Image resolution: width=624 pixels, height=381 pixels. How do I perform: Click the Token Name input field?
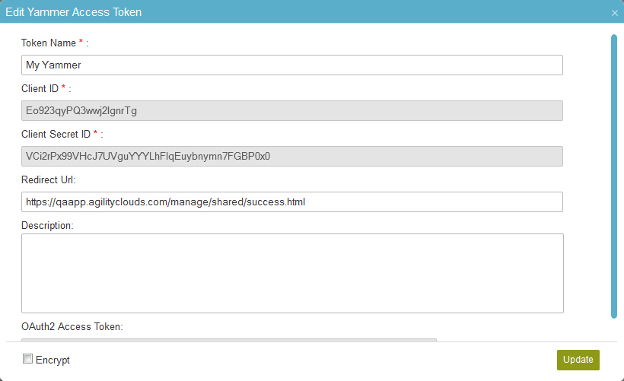292,65
